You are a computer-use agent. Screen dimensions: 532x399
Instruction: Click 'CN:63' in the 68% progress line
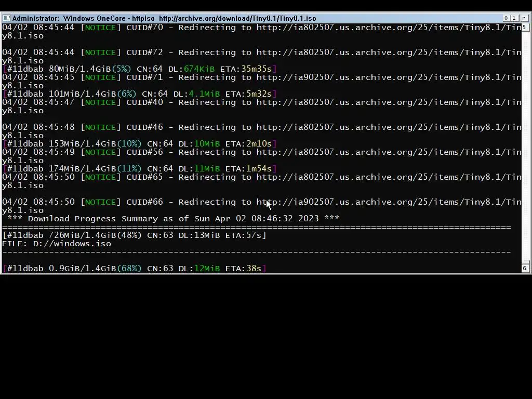(x=160, y=269)
